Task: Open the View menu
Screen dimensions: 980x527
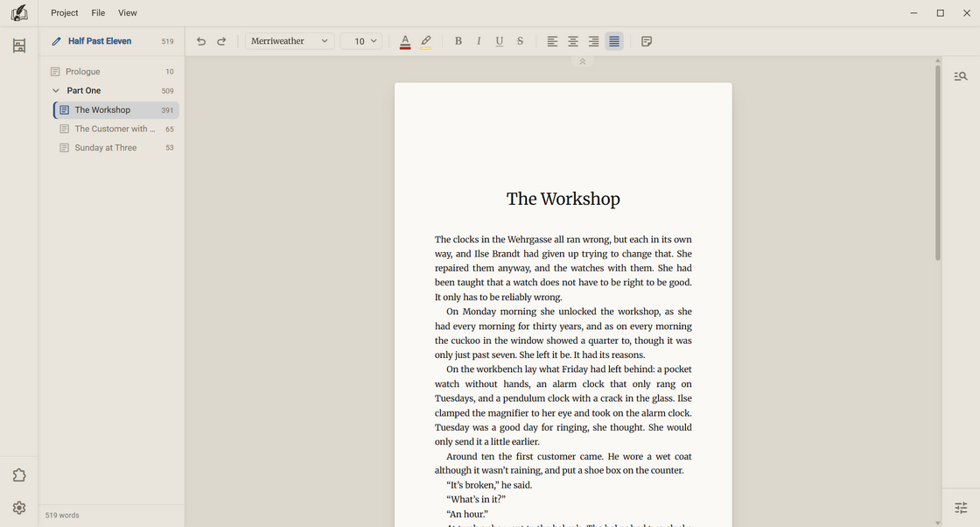Action: [x=128, y=12]
